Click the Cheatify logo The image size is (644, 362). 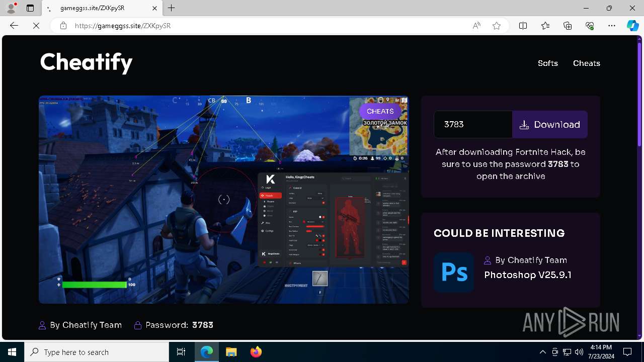point(86,63)
